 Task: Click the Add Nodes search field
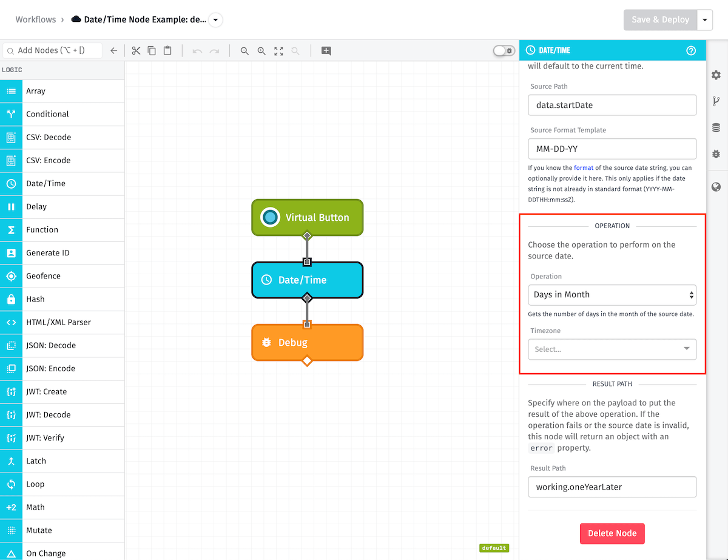52,50
